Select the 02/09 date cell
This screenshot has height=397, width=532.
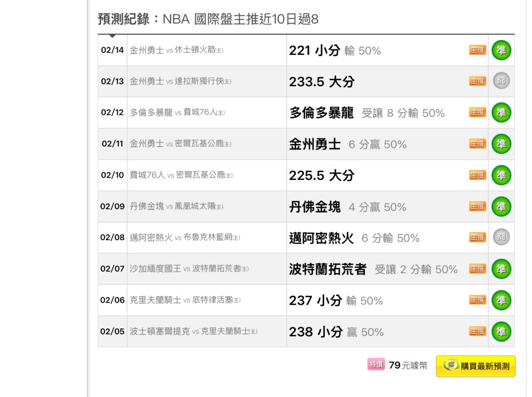click(x=112, y=207)
